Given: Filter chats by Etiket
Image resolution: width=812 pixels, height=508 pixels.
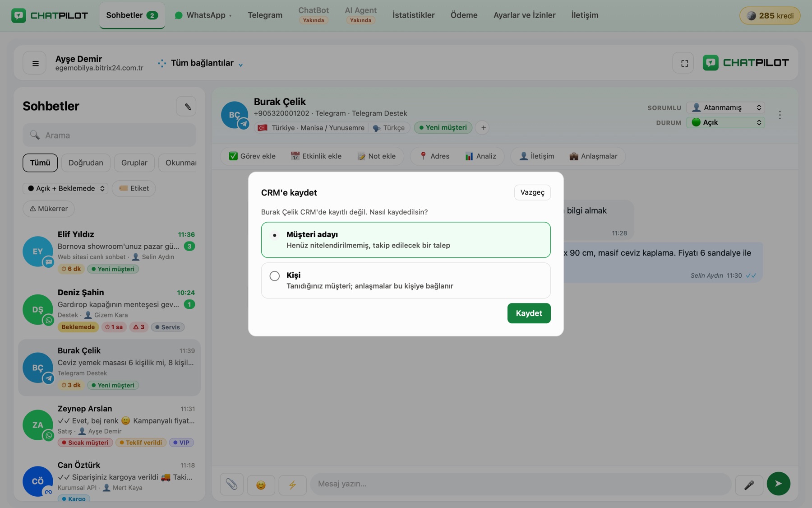Looking at the screenshot, I should click(134, 188).
